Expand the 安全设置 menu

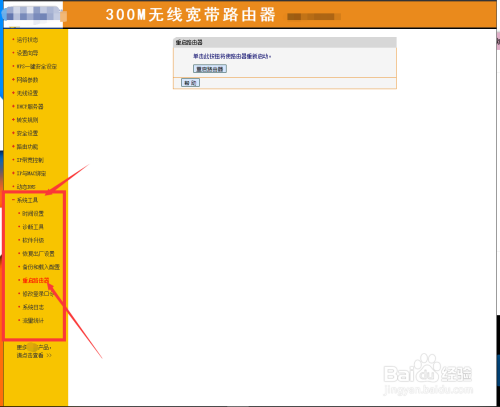(27, 133)
